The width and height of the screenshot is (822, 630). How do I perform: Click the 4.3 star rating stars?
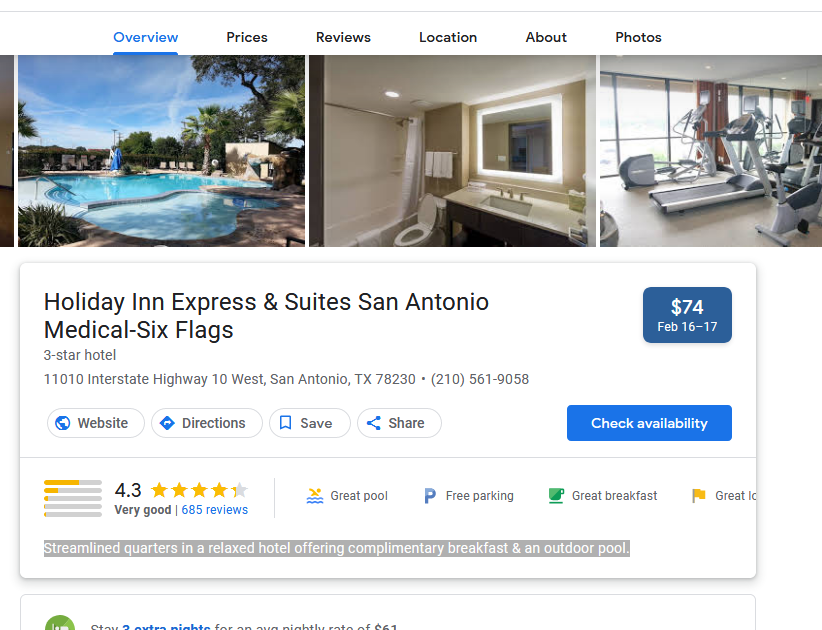click(199, 490)
